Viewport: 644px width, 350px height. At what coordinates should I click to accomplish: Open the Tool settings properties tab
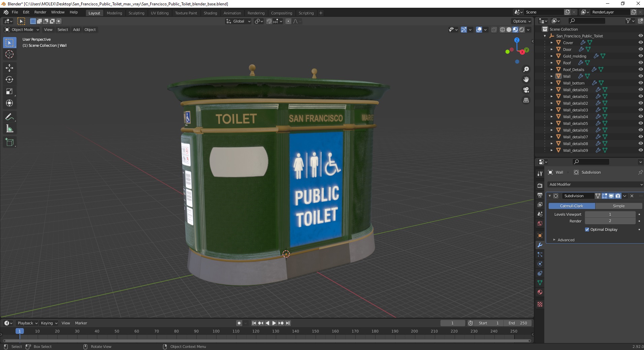point(540,174)
